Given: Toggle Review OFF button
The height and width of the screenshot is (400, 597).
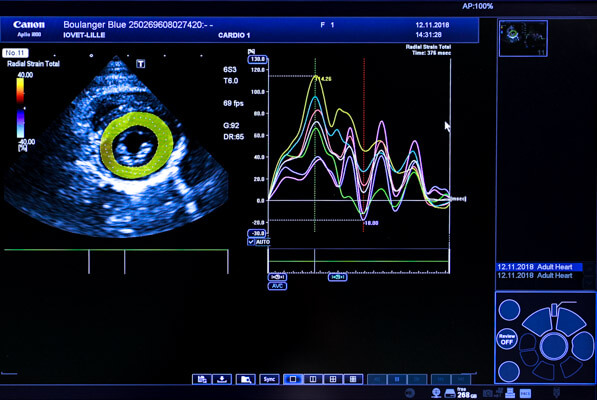Looking at the screenshot, I should [507, 339].
